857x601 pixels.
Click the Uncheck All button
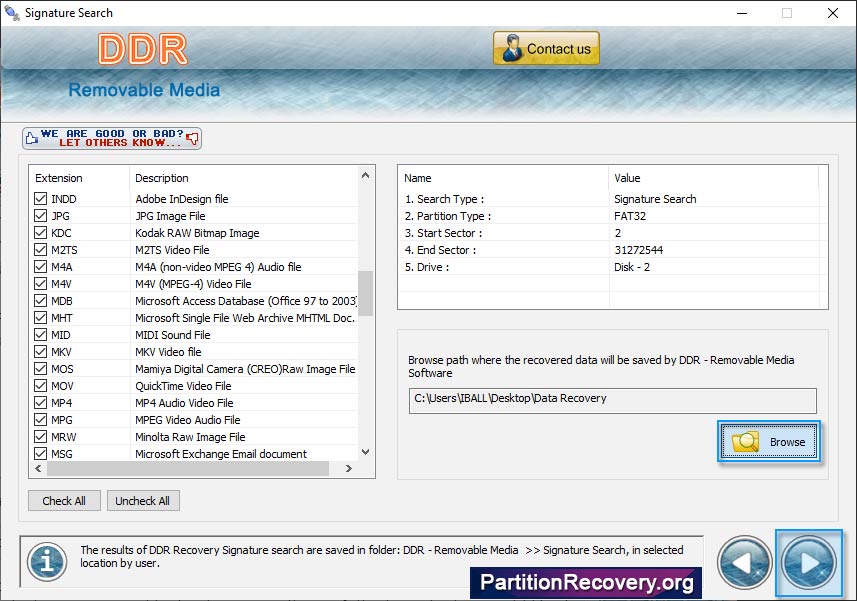pyautogui.click(x=143, y=500)
